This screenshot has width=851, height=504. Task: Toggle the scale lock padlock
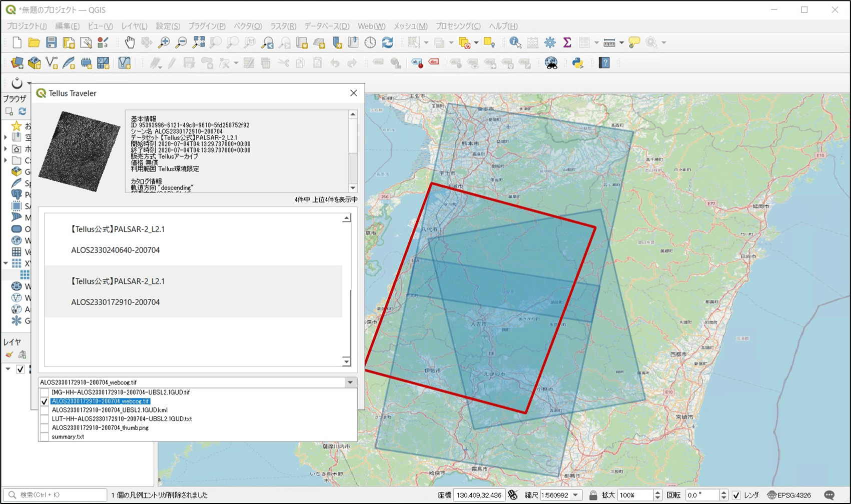click(x=593, y=495)
